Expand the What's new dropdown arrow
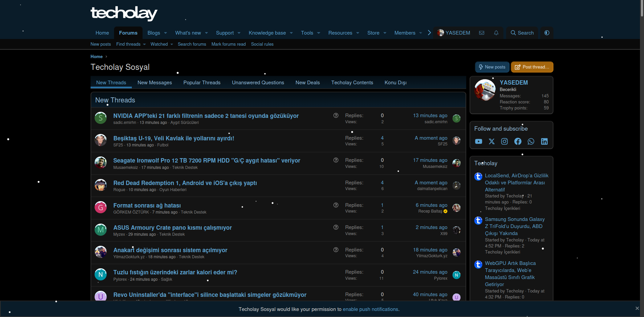 click(x=206, y=33)
